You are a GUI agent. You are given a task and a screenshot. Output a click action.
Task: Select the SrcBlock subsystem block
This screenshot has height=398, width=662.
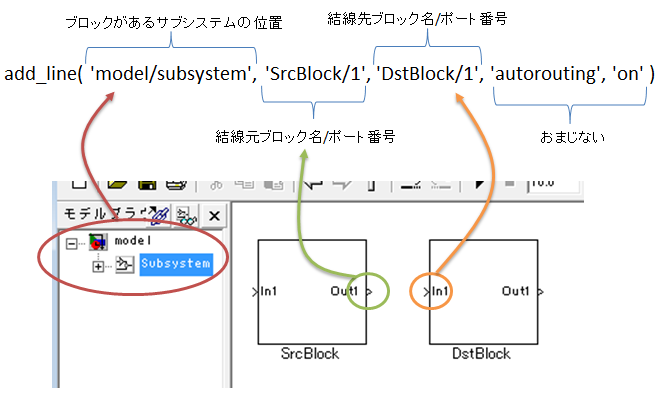coord(312,292)
